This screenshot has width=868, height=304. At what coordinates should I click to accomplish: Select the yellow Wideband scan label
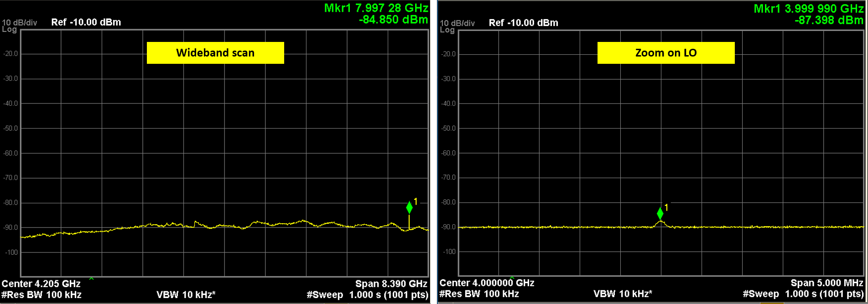(215, 53)
